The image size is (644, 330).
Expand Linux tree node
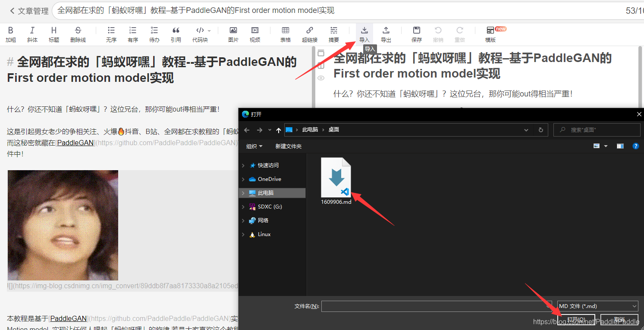[243, 234]
